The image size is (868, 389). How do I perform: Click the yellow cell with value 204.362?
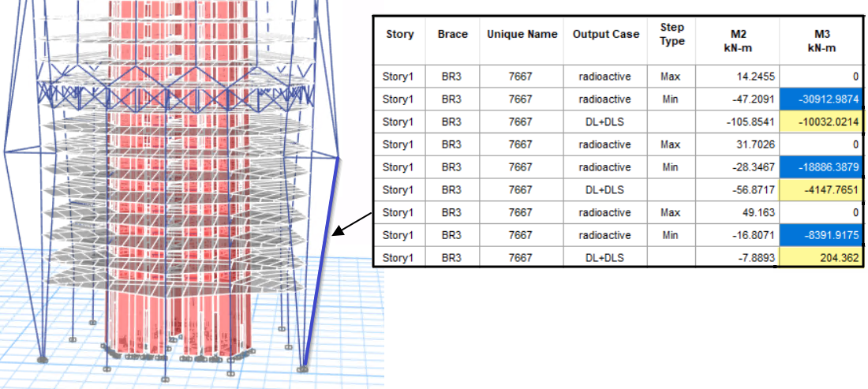coord(821,258)
